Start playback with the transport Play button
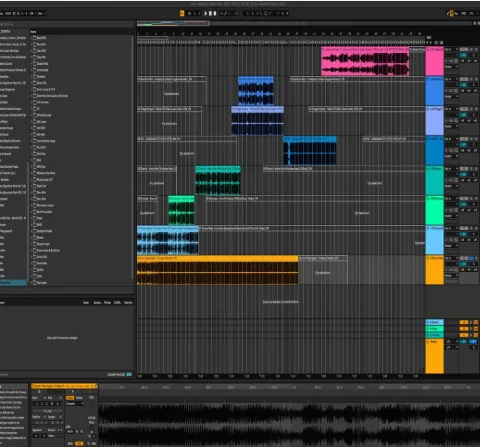 coord(206,13)
